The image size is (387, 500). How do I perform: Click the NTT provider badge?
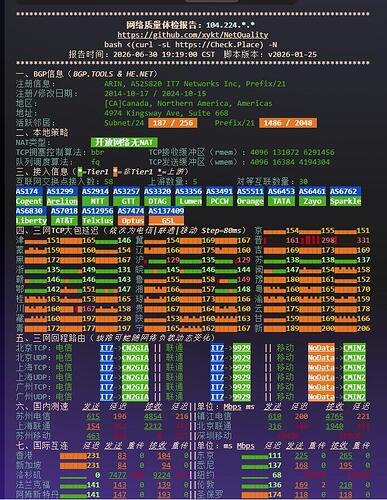(x=97, y=201)
